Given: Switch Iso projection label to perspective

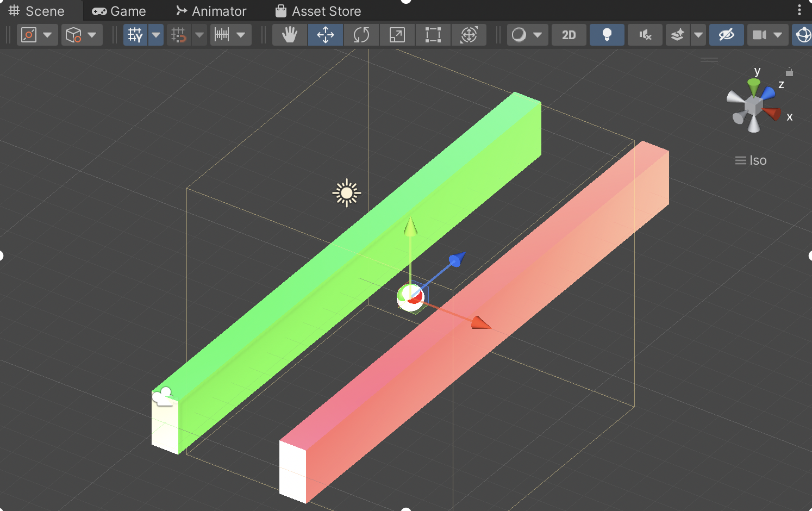Looking at the screenshot, I should [x=751, y=160].
